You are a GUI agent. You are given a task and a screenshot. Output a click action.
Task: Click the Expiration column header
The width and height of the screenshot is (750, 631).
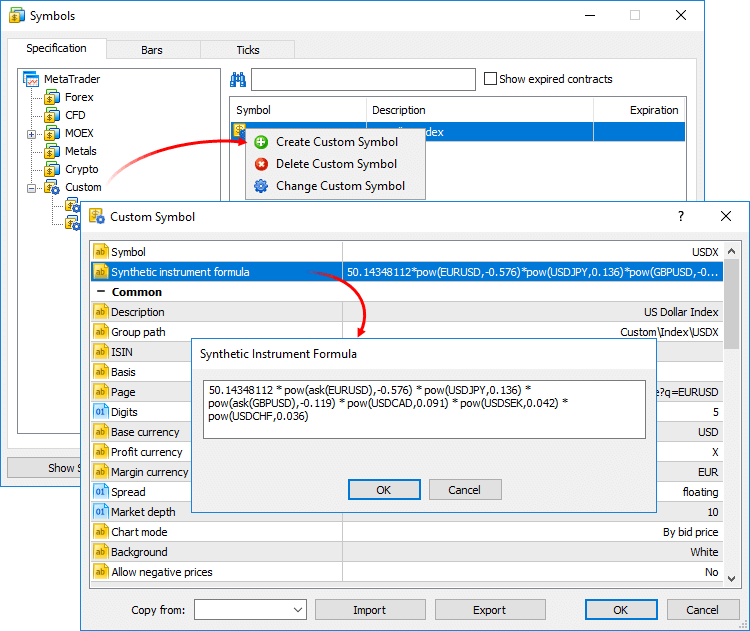pos(640,110)
